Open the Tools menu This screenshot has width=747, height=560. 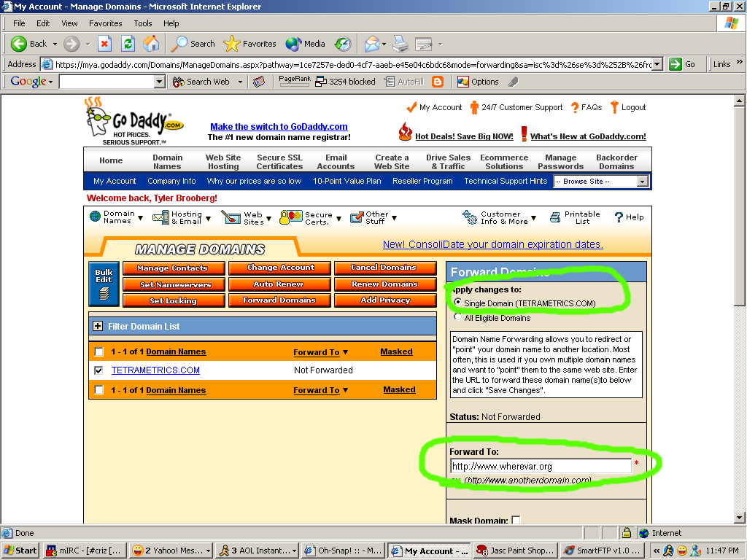[x=142, y=23]
